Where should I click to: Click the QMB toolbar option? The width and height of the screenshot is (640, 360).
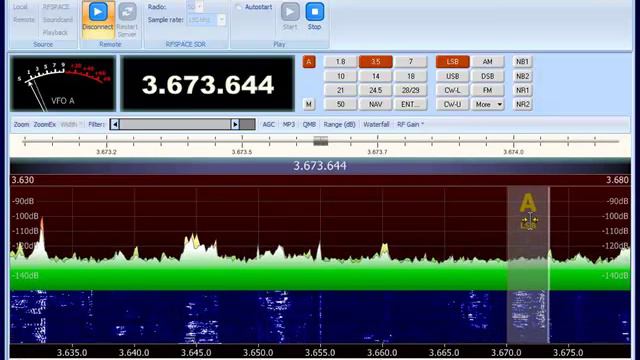pyautogui.click(x=309, y=124)
